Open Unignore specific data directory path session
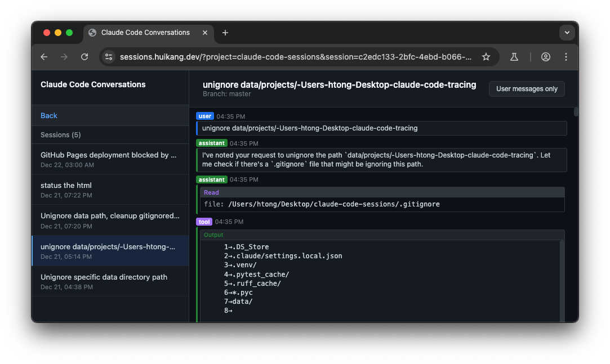The width and height of the screenshot is (610, 364). tap(110, 281)
